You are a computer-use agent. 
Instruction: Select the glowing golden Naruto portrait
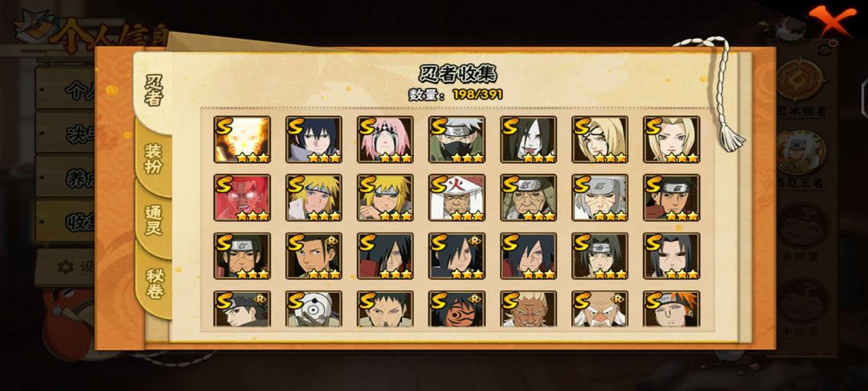pos(242,139)
